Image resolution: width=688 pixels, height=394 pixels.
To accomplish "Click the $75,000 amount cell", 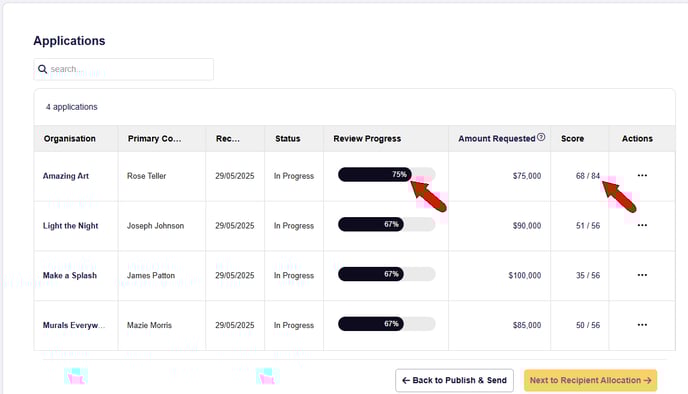I will click(x=527, y=176).
